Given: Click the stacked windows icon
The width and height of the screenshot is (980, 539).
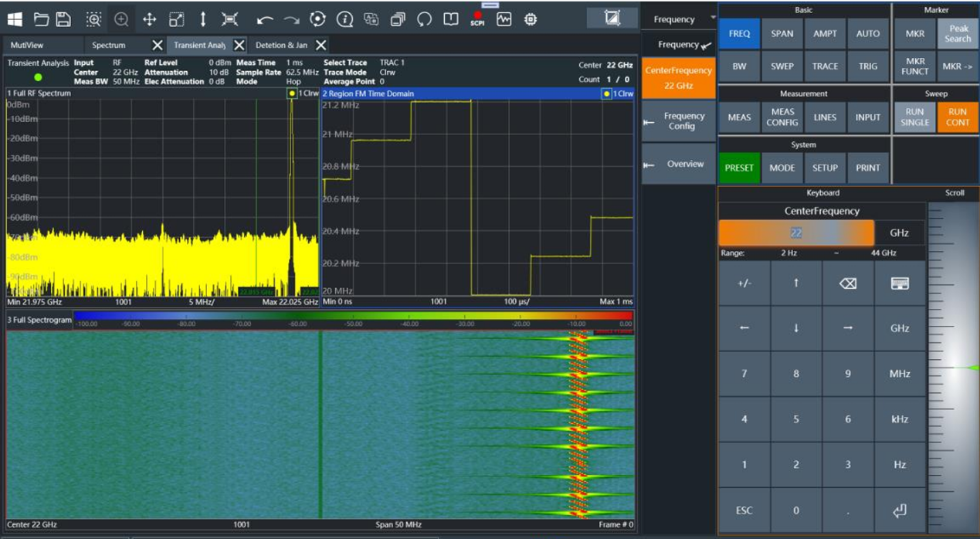Looking at the screenshot, I should click(398, 19).
